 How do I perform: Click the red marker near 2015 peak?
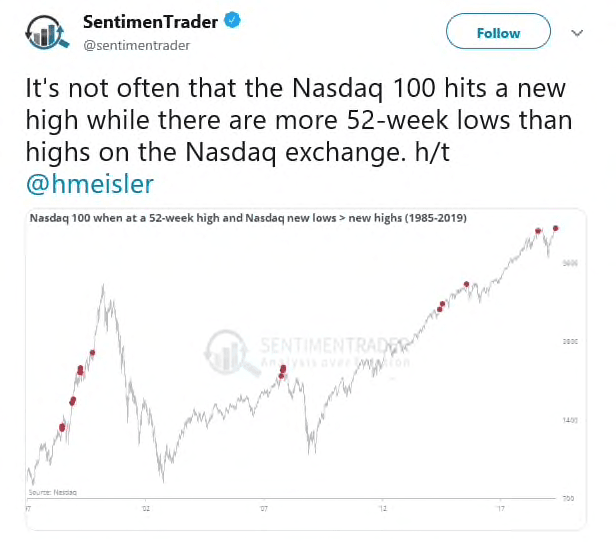466,284
